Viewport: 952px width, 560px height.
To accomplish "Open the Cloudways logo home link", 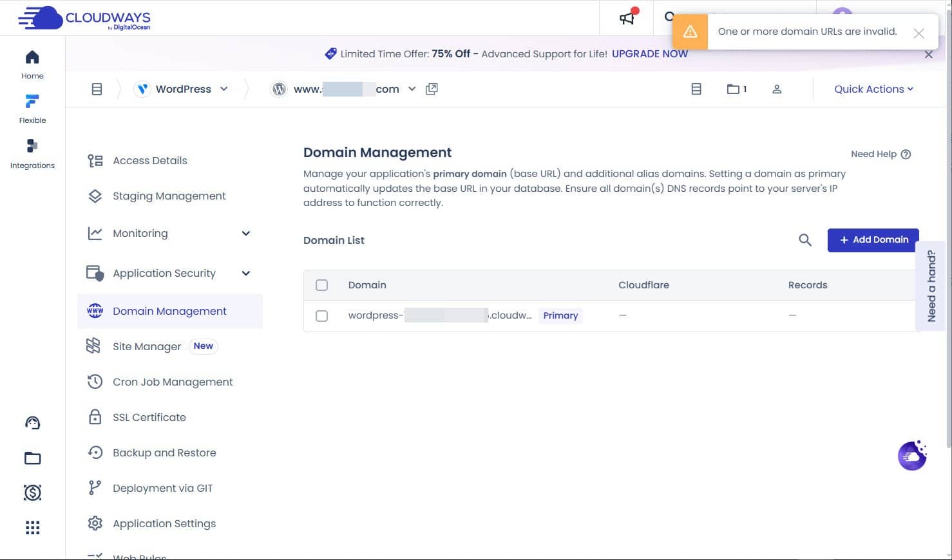I will (84, 18).
